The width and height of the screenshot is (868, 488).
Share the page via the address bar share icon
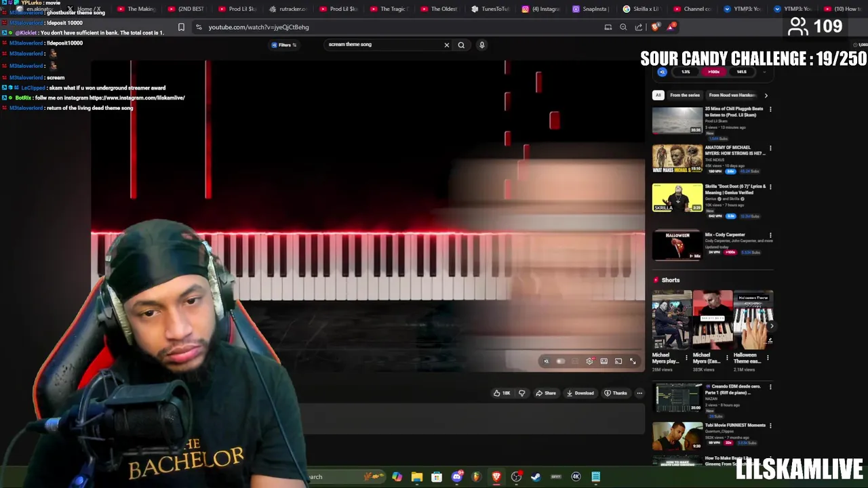tap(639, 27)
